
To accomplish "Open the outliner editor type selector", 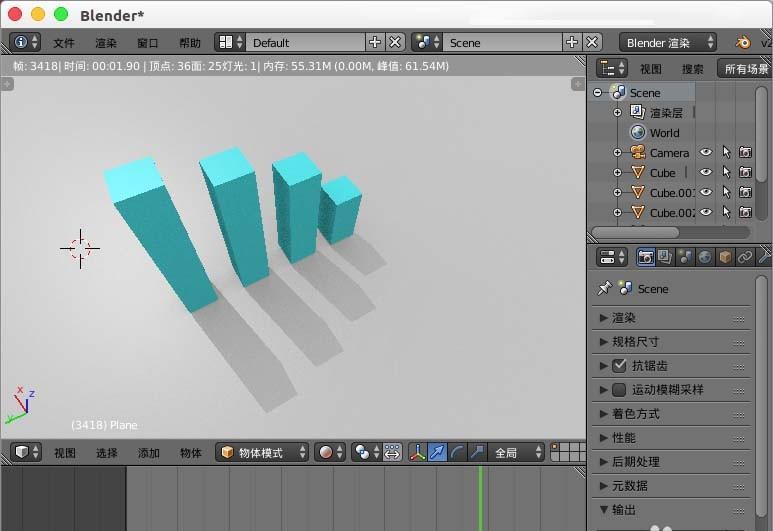I will tap(612, 69).
